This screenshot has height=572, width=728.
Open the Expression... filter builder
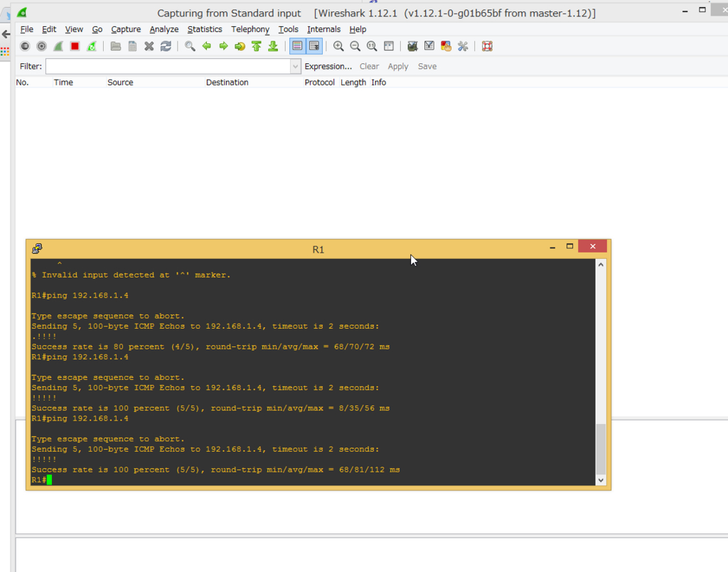(x=328, y=66)
